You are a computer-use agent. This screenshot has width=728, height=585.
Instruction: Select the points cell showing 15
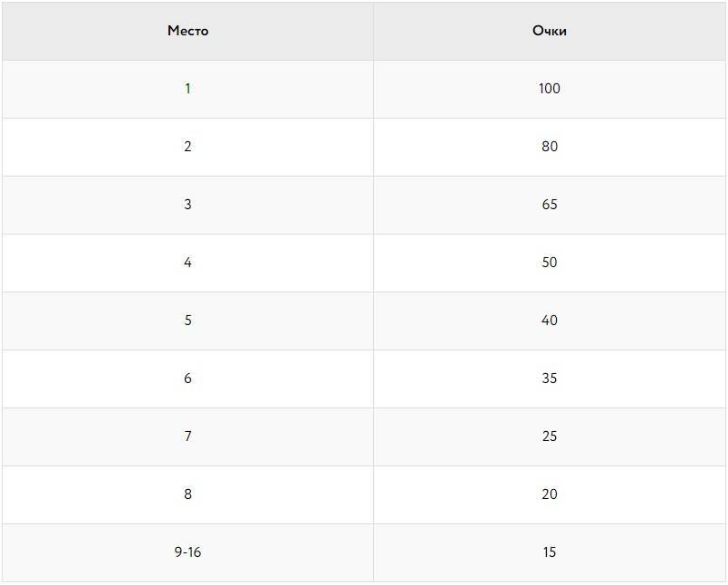(x=550, y=552)
